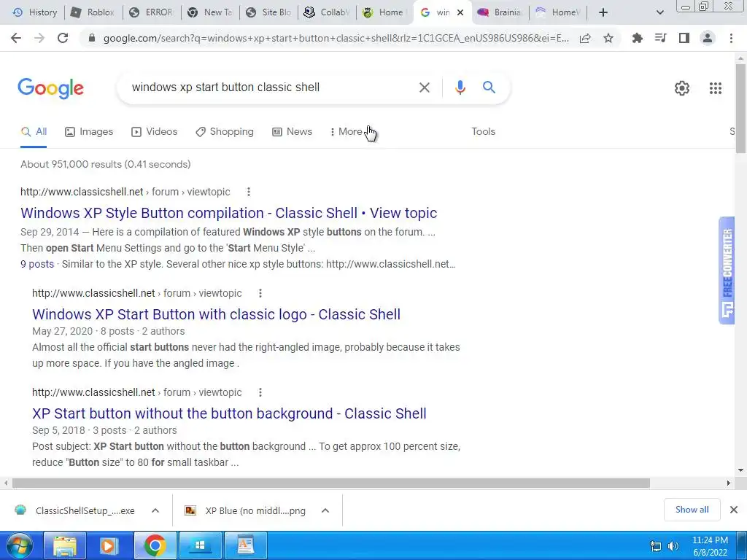Select the News search filter
The image size is (747, 560).
point(292,132)
